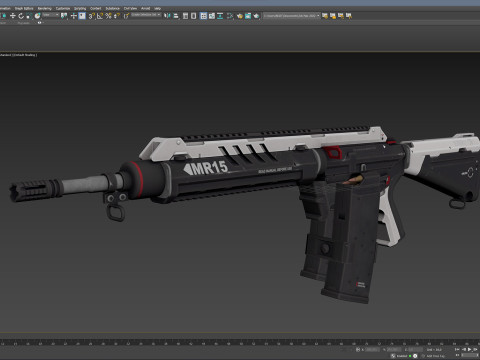The height and width of the screenshot is (360, 480).
Task: Click the Mirror tool icon
Action: click(x=167, y=16)
